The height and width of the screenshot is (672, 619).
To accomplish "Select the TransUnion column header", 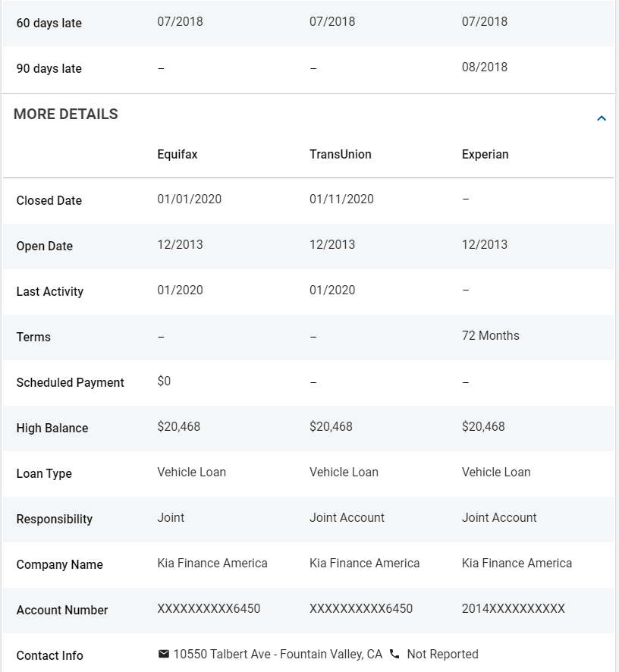I will [x=341, y=154].
